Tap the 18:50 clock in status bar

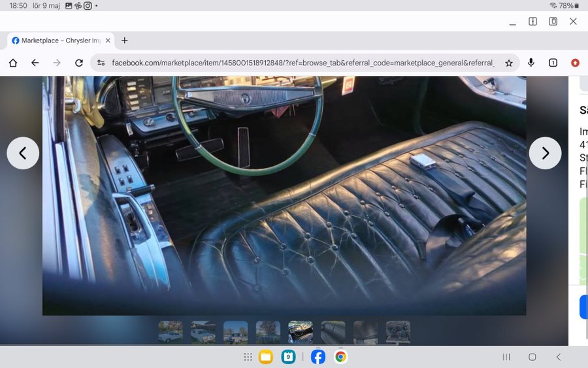[18, 6]
